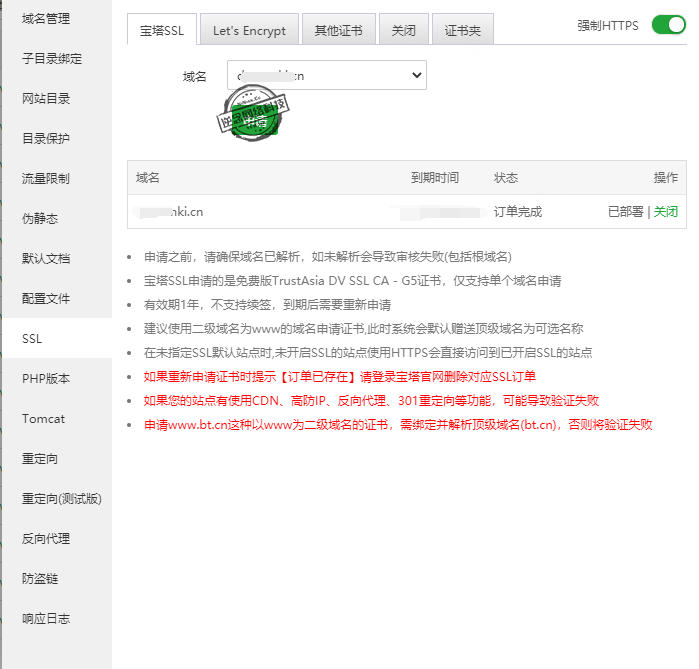This screenshot has height=669, width=699.
Task: Open PHP版本 settings
Action: 46,378
